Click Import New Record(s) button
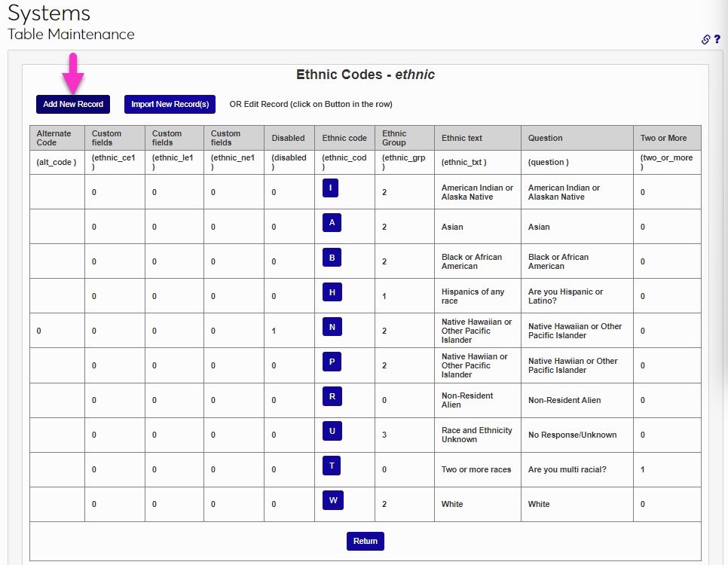The image size is (728, 565). 170,104
